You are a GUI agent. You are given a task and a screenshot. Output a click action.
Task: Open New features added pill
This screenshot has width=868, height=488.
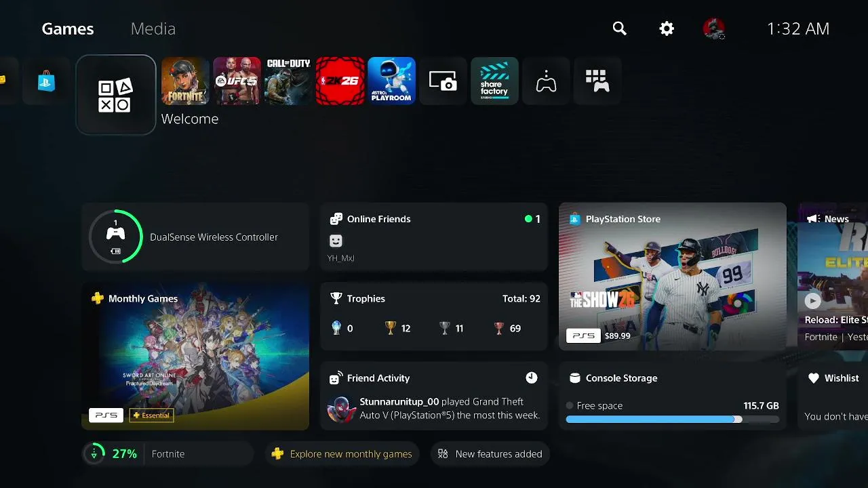(x=490, y=454)
